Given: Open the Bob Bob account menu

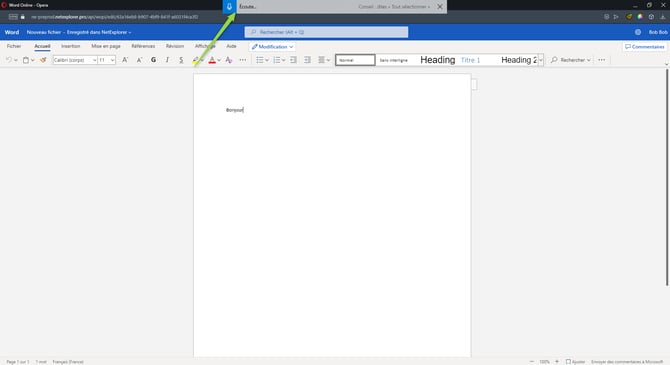Looking at the screenshot, I should tap(658, 32).
